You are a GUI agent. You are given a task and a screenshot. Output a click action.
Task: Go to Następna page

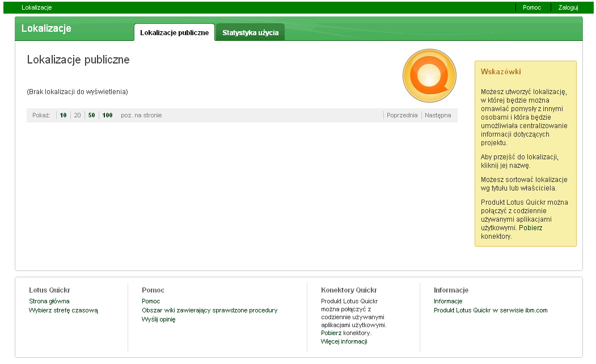click(x=438, y=115)
